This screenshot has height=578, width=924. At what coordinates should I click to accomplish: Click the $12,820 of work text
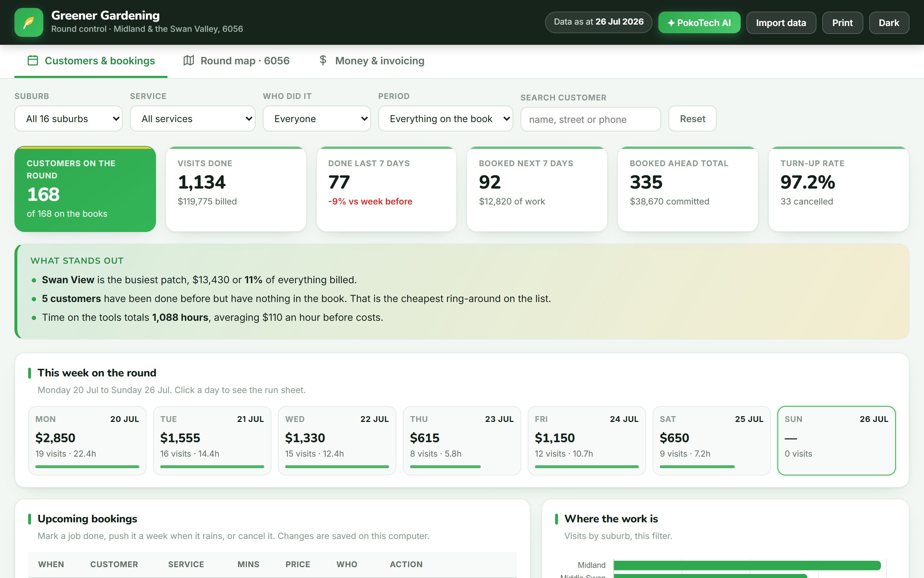512,202
